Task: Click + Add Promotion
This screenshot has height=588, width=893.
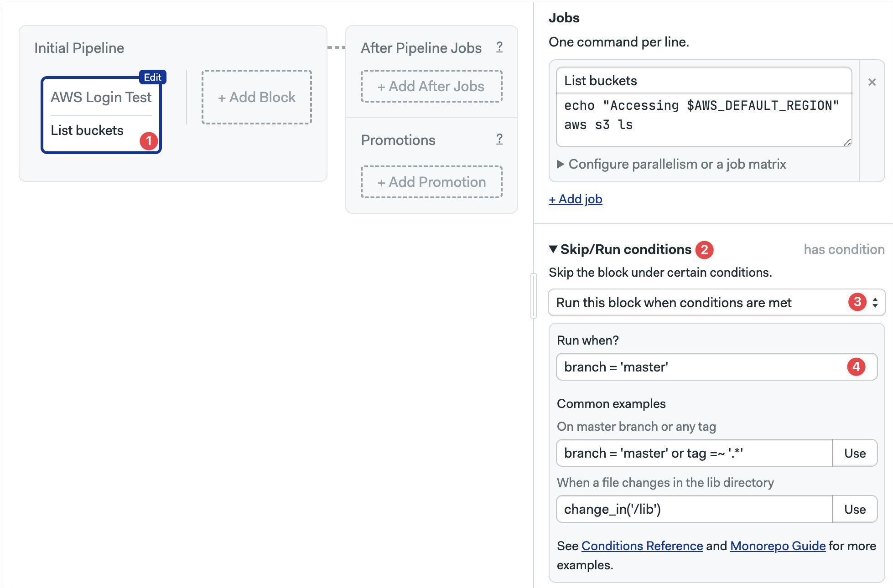Action: pos(431,182)
